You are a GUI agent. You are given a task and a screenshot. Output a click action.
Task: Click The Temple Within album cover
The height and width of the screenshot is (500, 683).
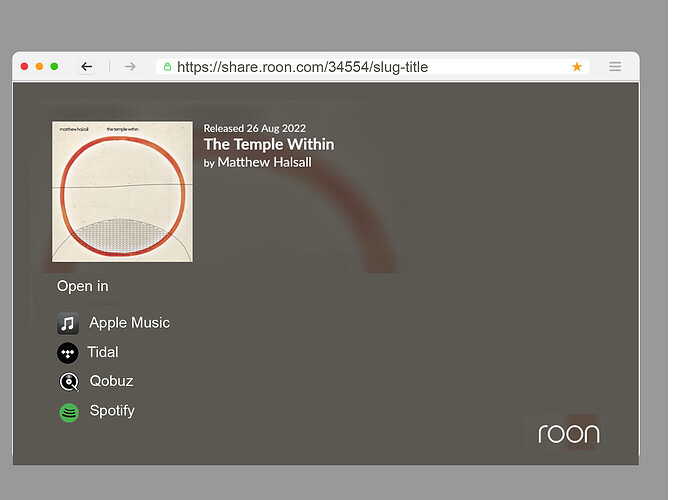click(x=122, y=192)
